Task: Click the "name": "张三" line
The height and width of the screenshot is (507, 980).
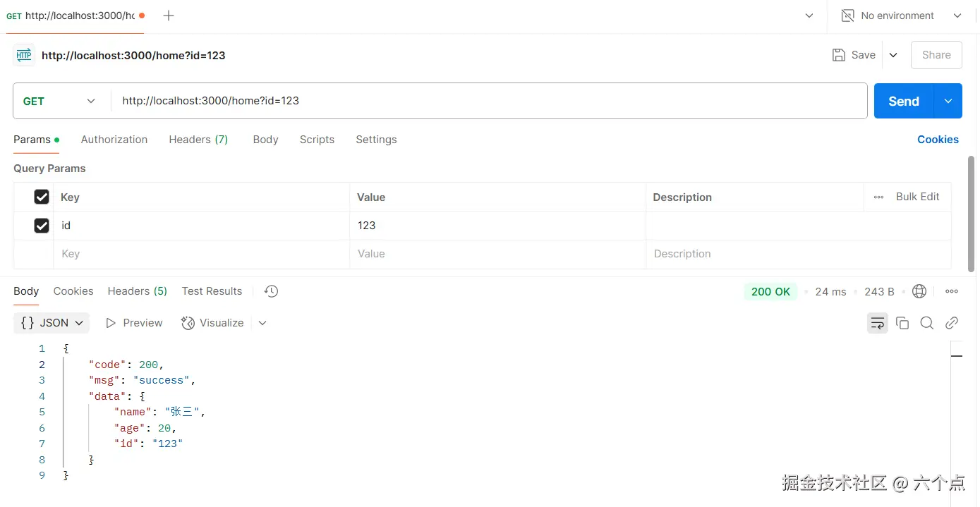Action: tap(159, 412)
